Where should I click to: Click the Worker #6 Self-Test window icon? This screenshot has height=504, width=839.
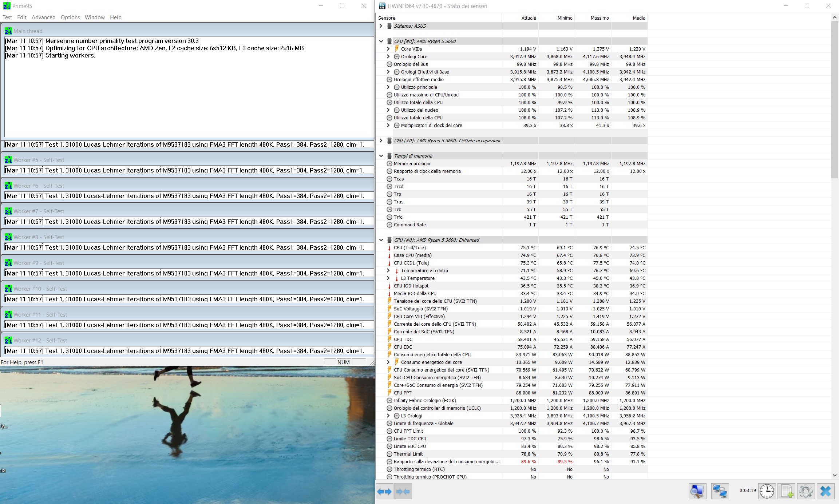coord(8,186)
